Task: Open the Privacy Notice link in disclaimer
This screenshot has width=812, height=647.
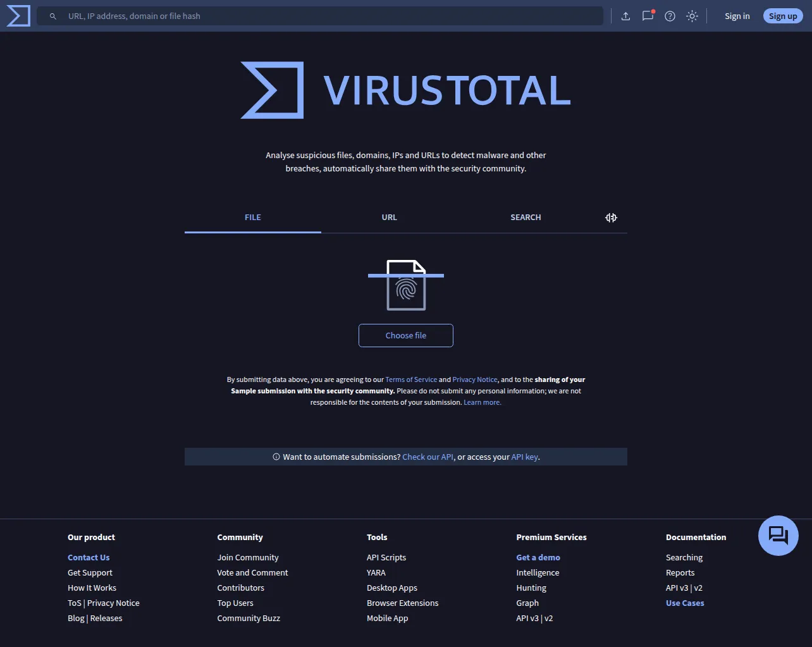Action: pos(475,379)
